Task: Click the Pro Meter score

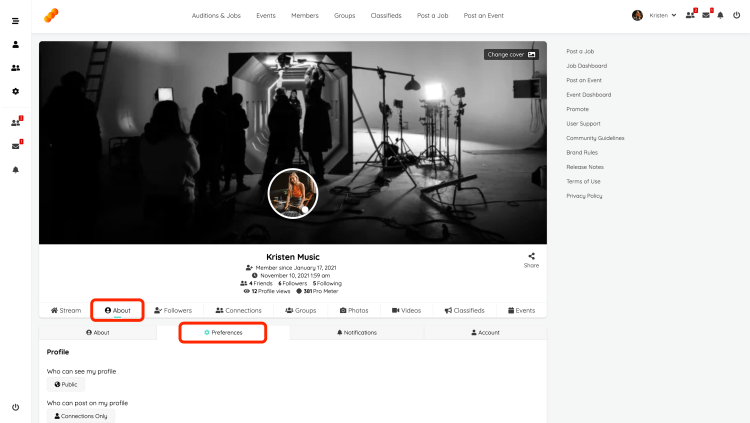Action: tap(317, 291)
